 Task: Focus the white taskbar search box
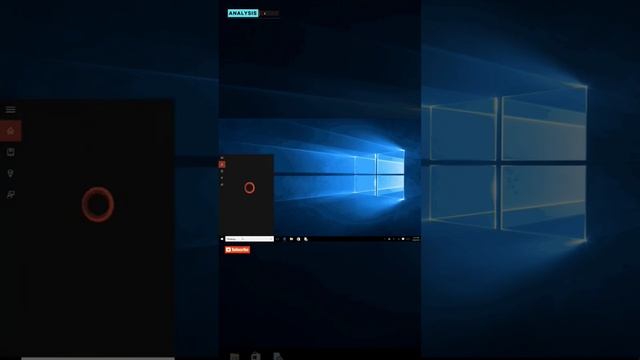click(x=249, y=239)
